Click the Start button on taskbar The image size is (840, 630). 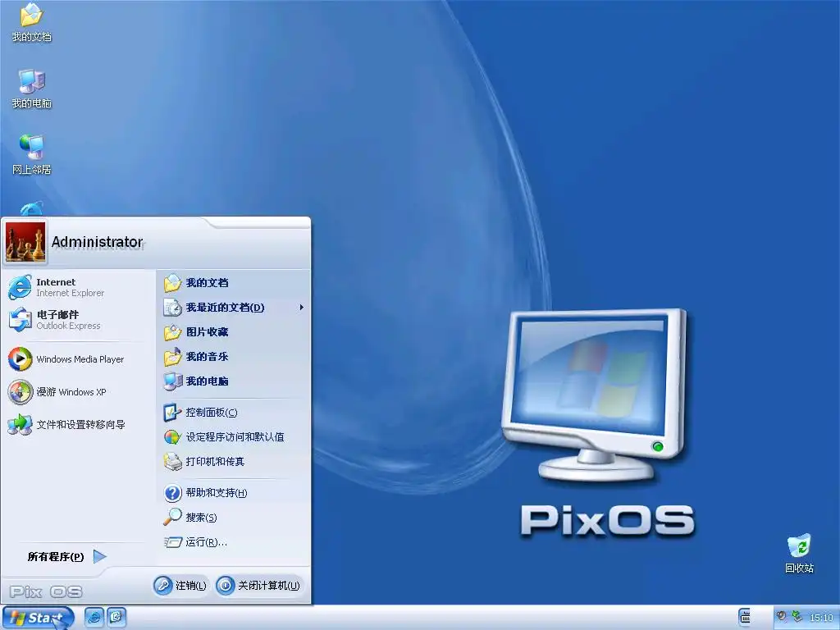coord(38,618)
